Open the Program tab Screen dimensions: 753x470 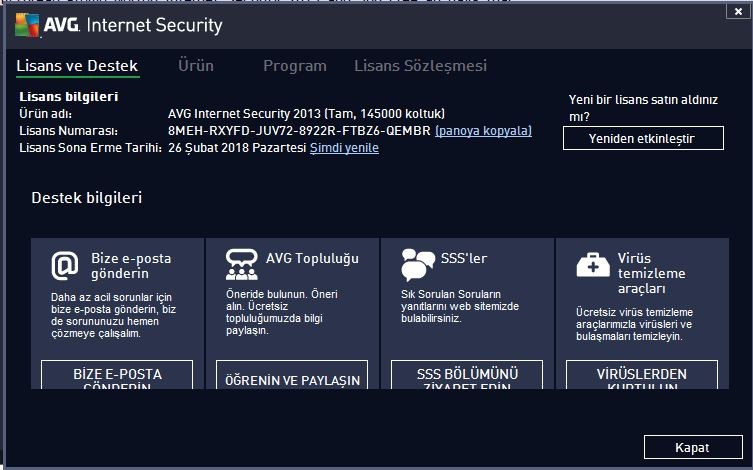coord(295,66)
